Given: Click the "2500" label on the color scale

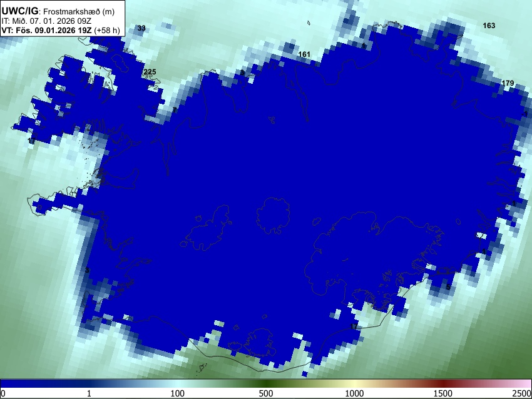Looking at the screenshot, I should tap(522, 393).
